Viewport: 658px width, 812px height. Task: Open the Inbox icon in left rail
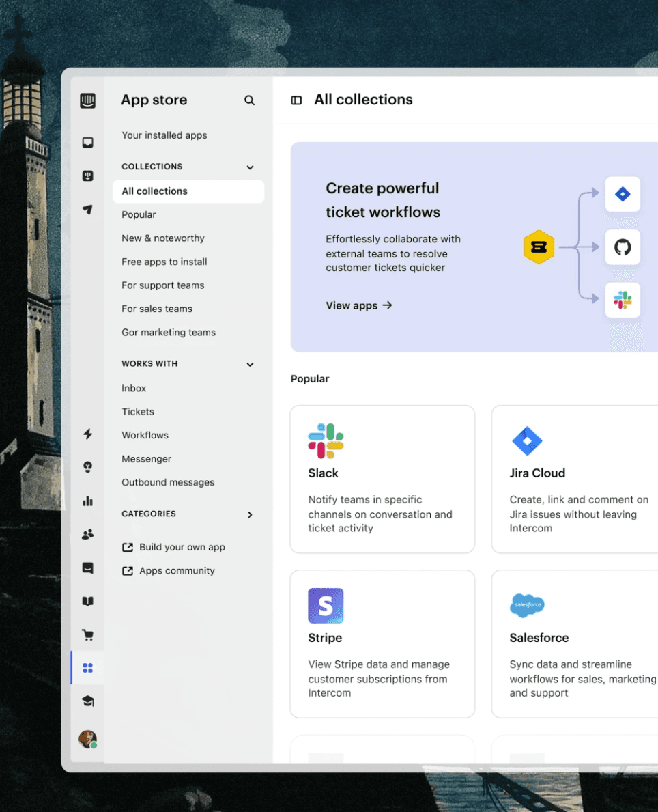coord(87,143)
